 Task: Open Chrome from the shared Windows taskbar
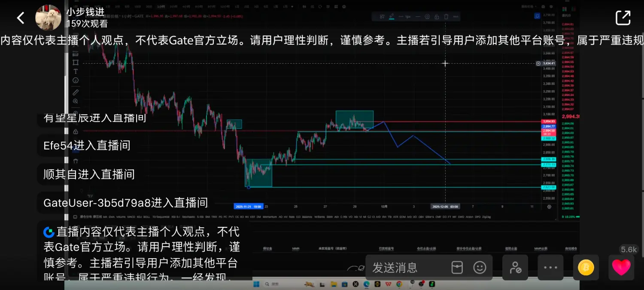[x=399, y=284]
